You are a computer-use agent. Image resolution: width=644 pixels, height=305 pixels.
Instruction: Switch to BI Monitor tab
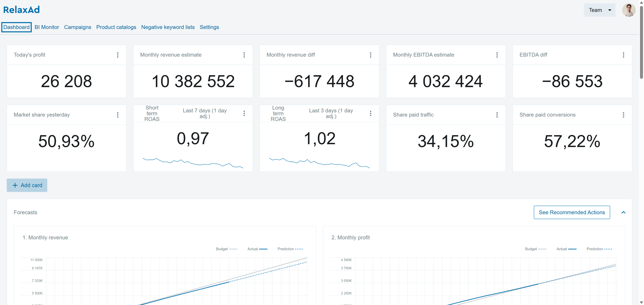click(47, 27)
